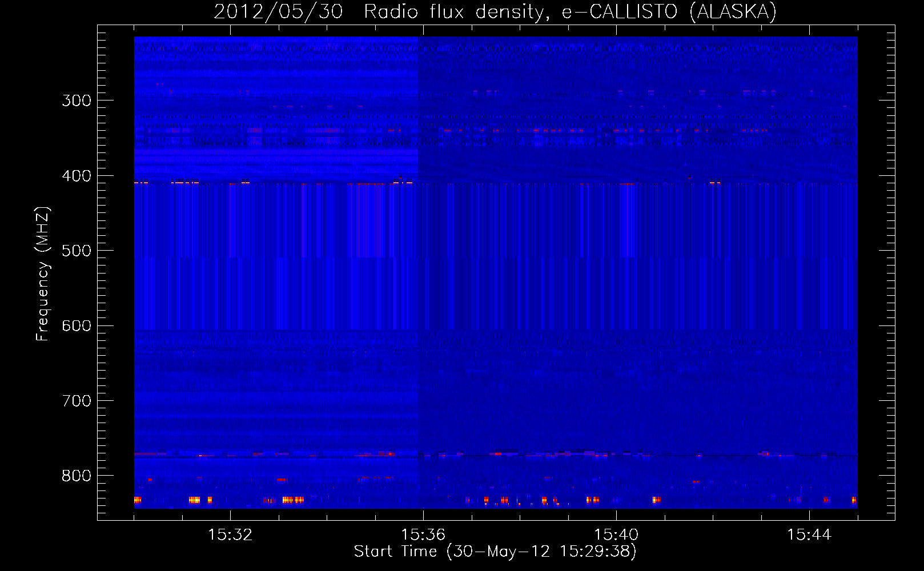Click the 'Start Time (30-May-12 15:29:38)' label
924x571 pixels.
(495, 552)
